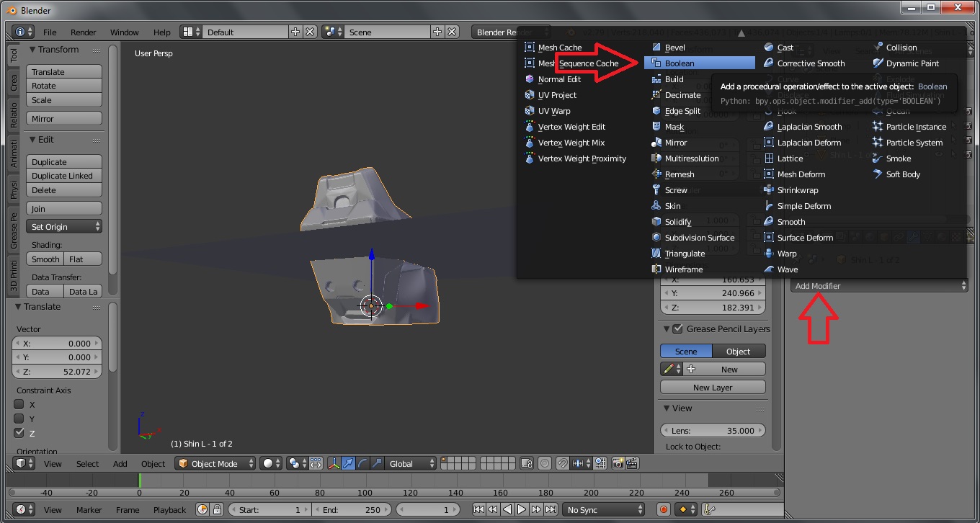Click the Duplicate Linked button

click(x=64, y=176)
